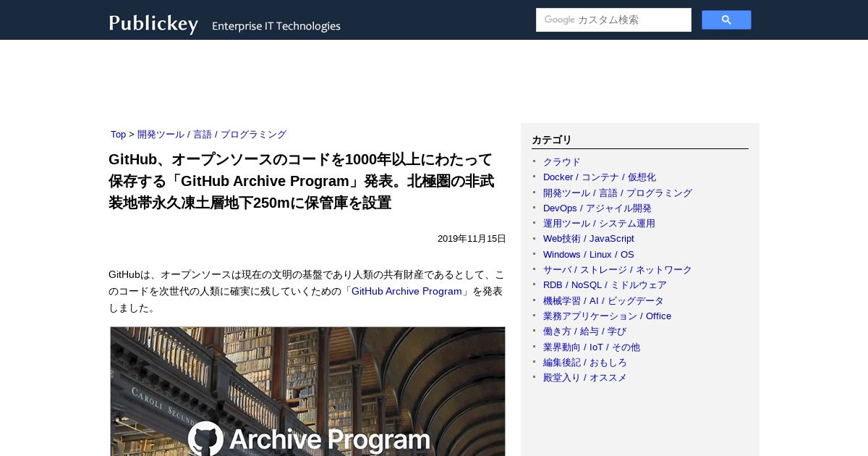Click the blue magnifier search button
868x456 pixels.
pos(726,20)
